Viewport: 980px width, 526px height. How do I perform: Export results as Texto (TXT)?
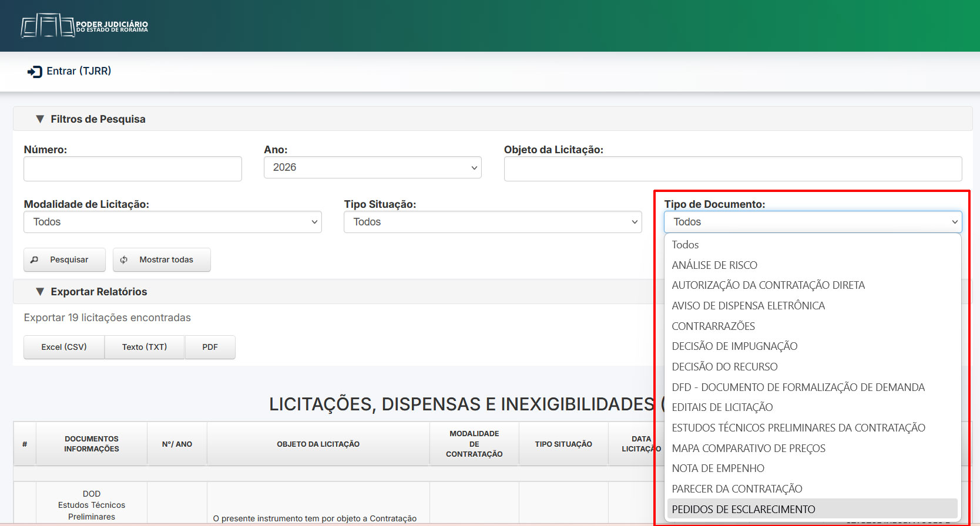pos(145,347)
